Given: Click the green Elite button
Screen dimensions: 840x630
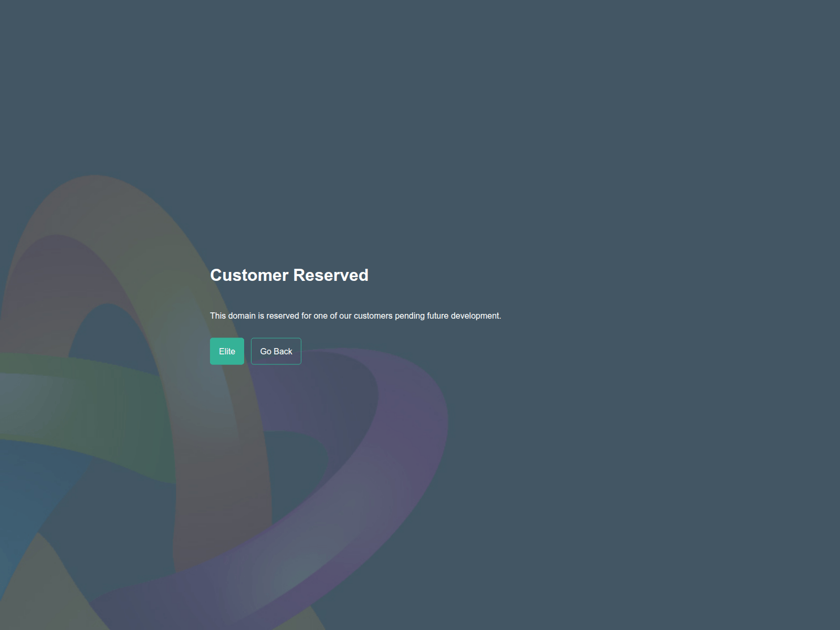Looking at the screenshot, I should click(x=227, y=351).
